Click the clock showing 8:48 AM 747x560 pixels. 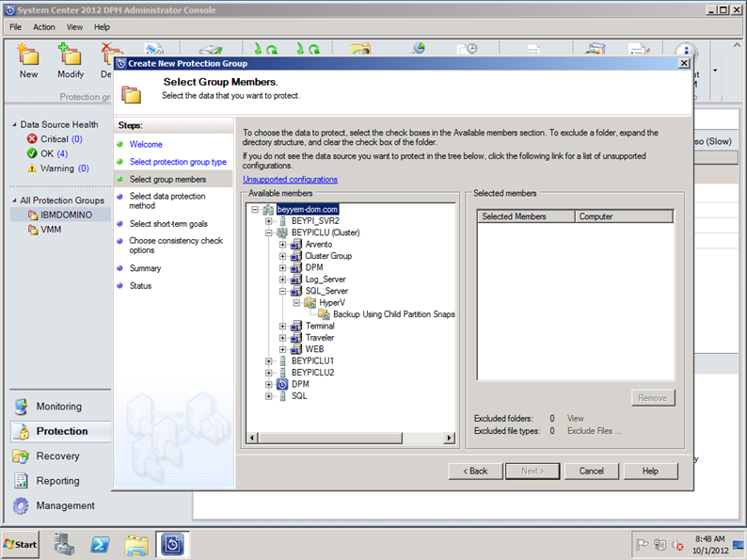tap(710, 539)
